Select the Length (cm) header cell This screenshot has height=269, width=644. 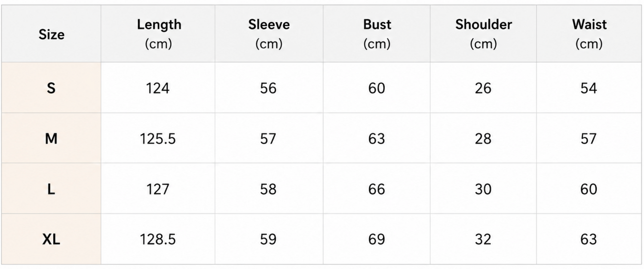[x=158, y=34]
